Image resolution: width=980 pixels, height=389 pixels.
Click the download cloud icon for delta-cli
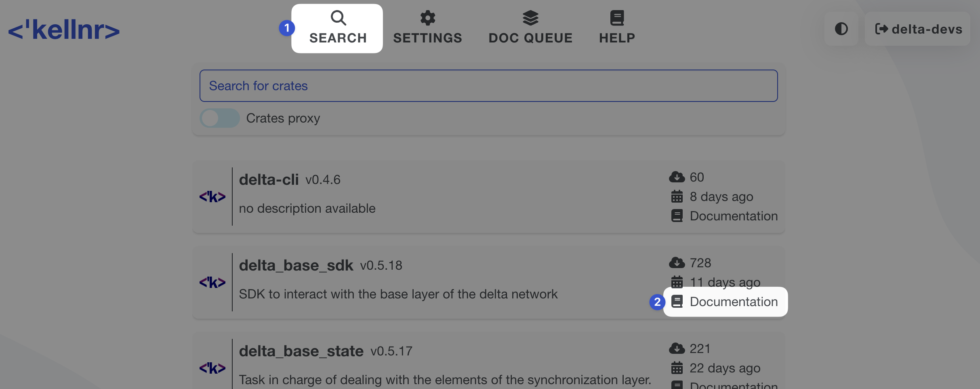(x=677, y=177)
